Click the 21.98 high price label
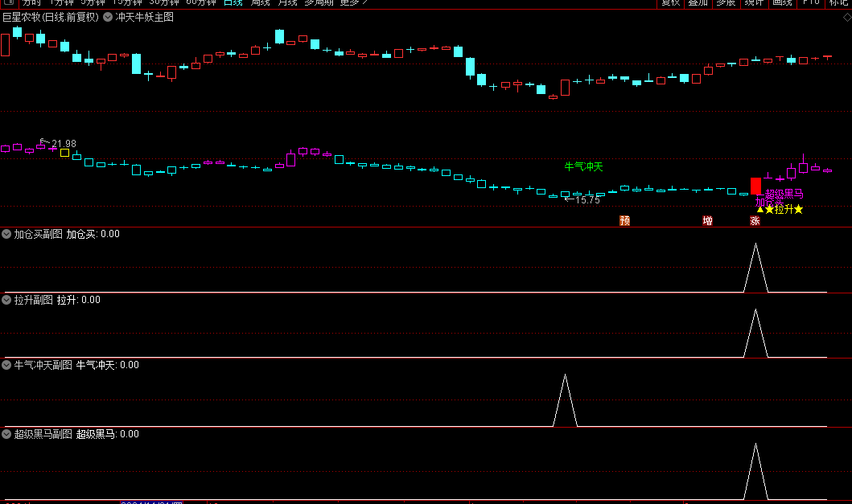 [x=64, y=144]
